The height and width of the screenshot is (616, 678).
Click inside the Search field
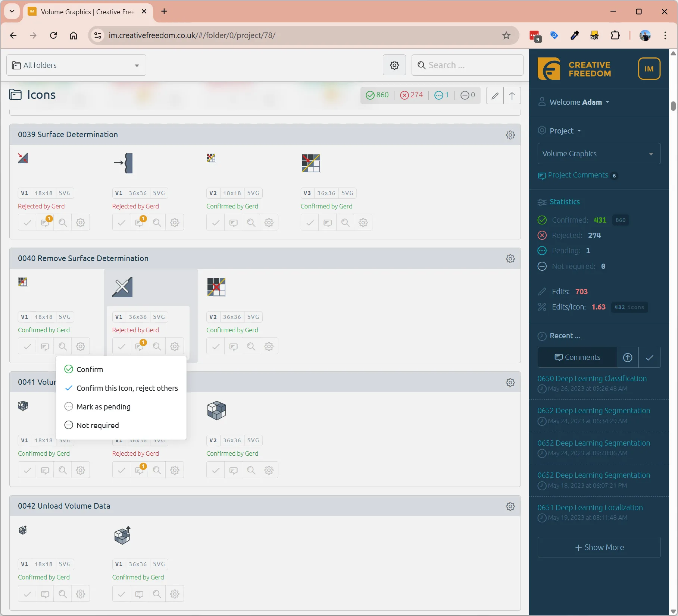(467, 65)
